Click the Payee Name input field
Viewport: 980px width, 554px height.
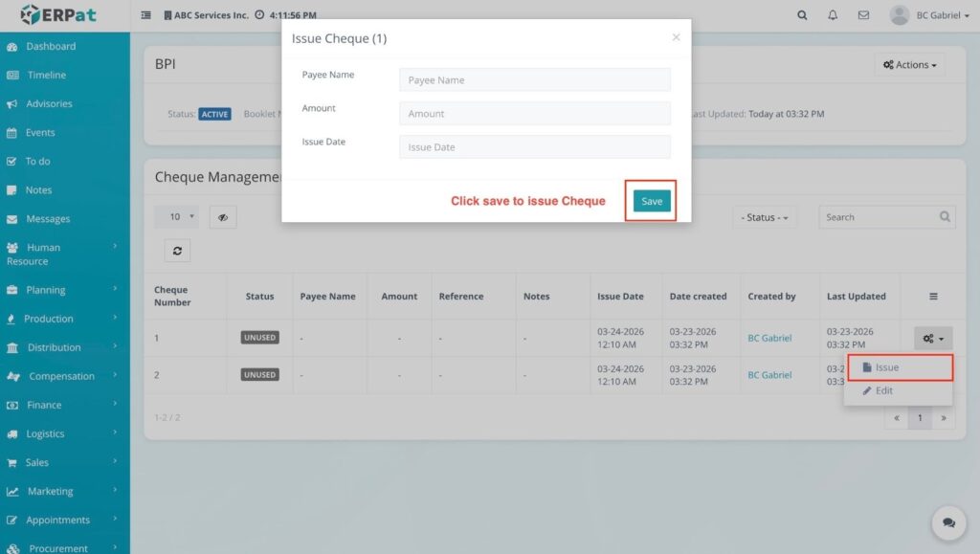(534, 80)
